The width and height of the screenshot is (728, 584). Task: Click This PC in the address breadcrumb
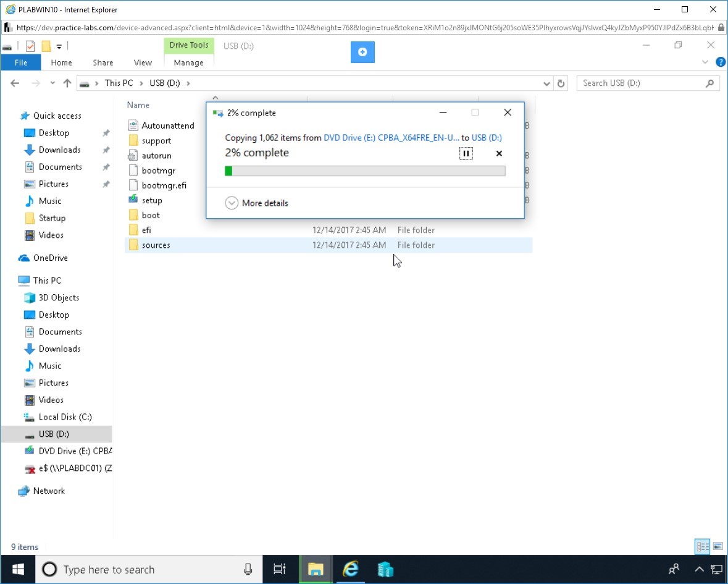point(119,83)
